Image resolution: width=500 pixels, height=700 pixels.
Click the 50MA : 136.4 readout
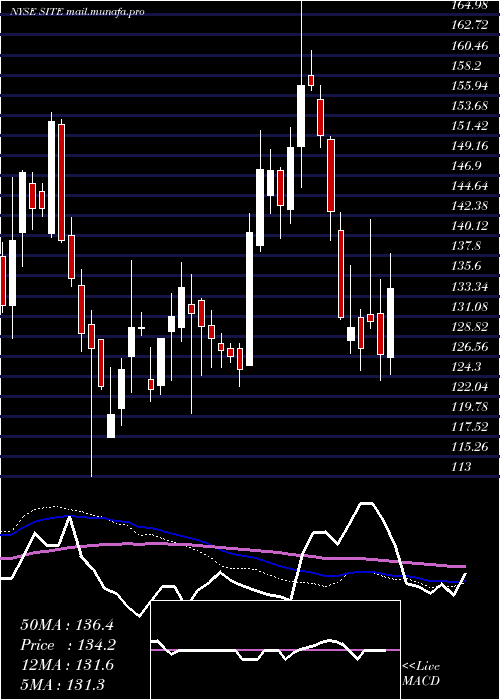pos(67,625)
